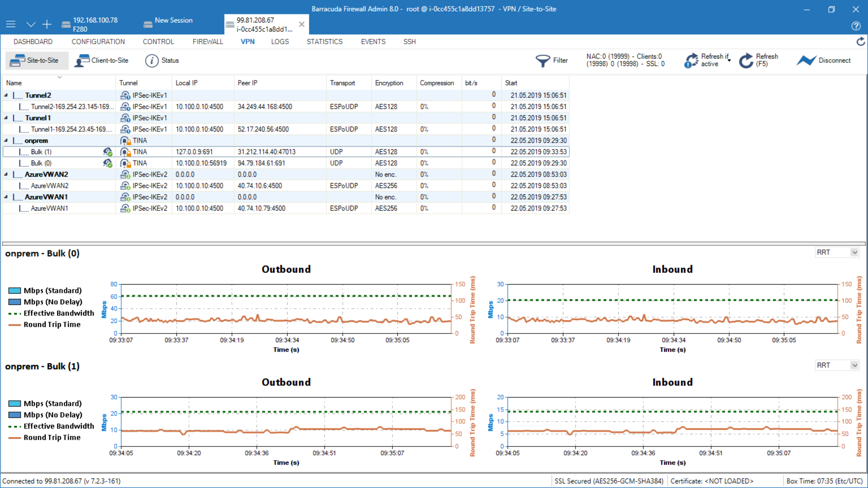Collapse the AzureVWAN1 tree group
868x488 pixels.
6,197
